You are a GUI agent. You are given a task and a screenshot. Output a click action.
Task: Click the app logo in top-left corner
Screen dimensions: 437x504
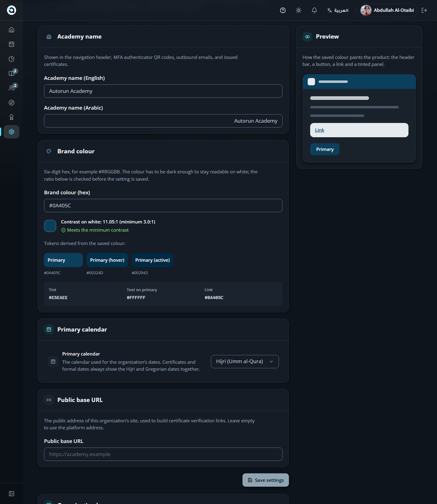coord(12,10)
